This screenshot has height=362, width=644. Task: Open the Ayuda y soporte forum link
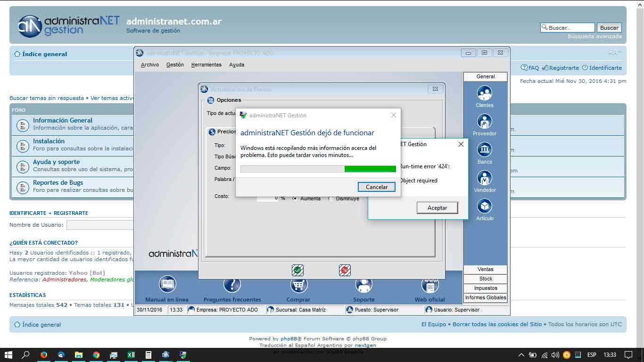pos(56,162)
